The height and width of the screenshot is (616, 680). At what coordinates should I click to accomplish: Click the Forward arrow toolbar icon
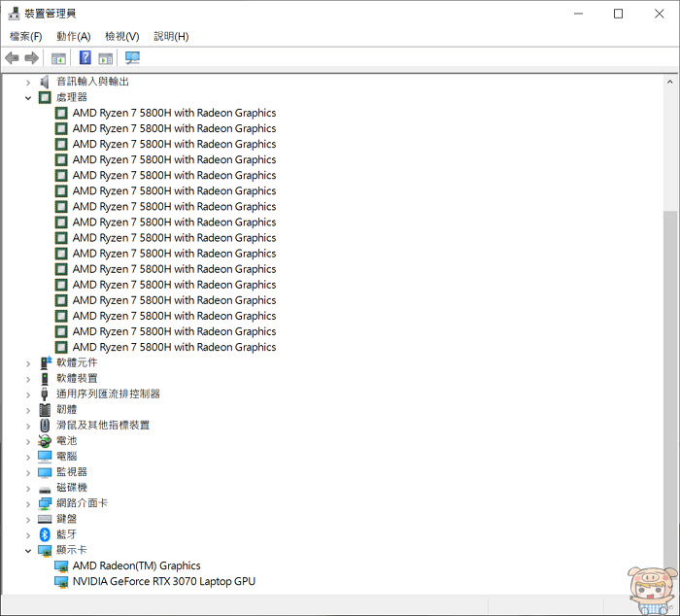(x=32, y=57)
